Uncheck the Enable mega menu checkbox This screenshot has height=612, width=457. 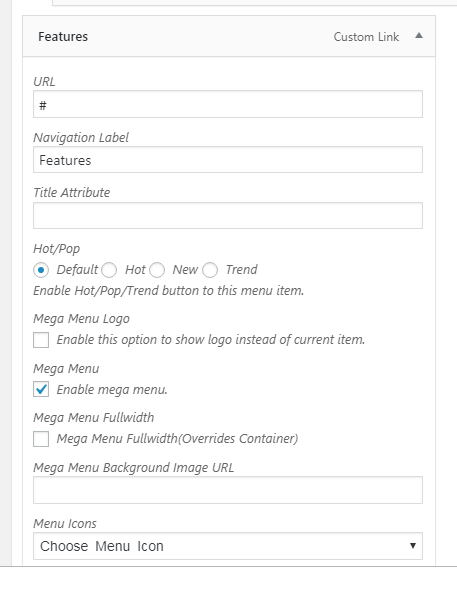coord(41,390)
